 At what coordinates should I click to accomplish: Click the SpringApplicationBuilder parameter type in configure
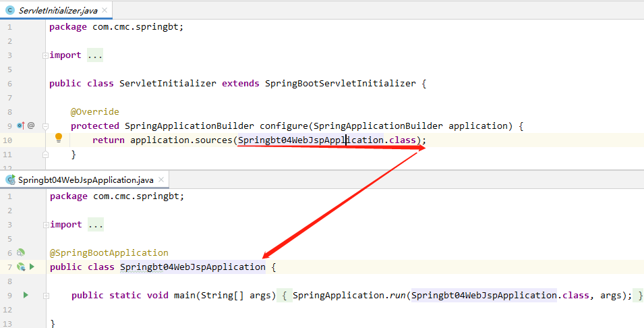[x=378, y=126]
